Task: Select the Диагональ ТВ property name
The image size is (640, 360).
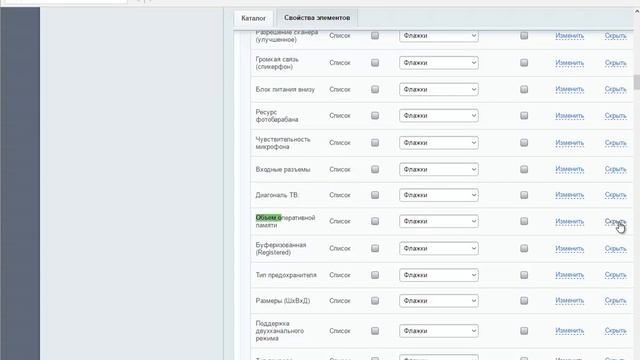Action: 277,195
